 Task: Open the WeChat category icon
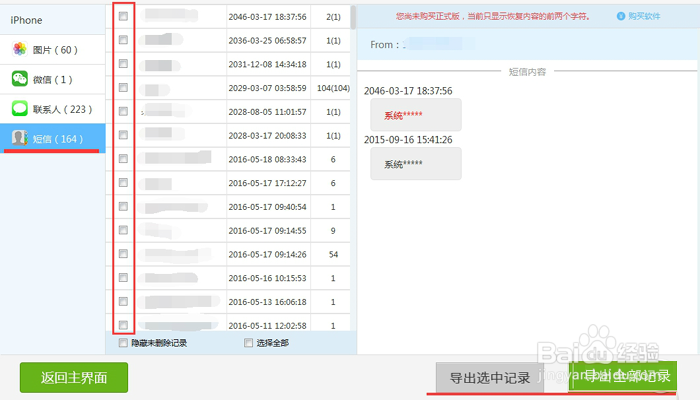20,79
